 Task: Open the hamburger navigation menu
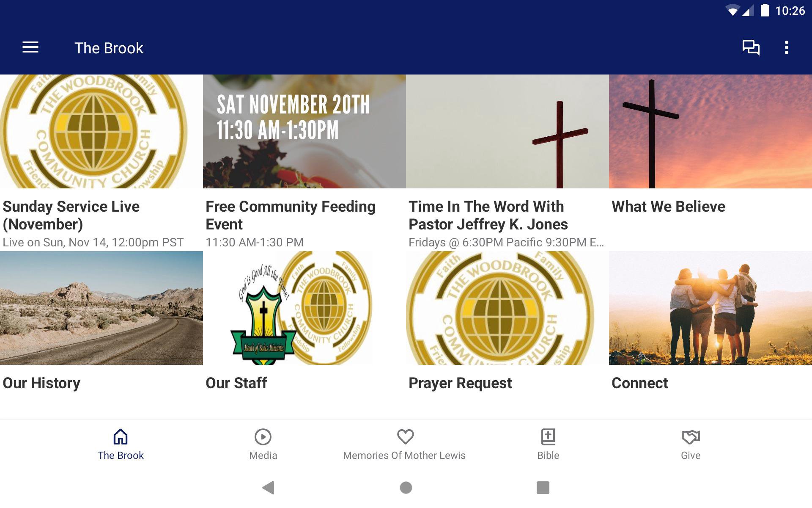click(x=30, y=47)
